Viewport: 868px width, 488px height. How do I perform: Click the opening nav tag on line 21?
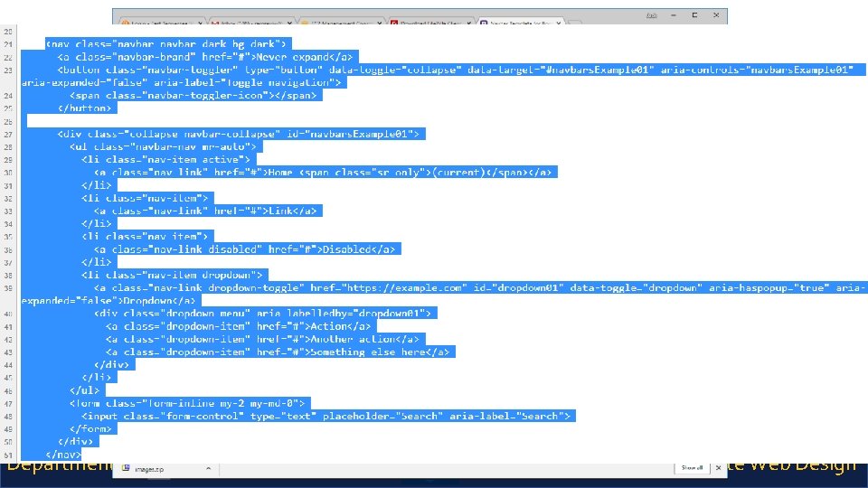point(165,44)
